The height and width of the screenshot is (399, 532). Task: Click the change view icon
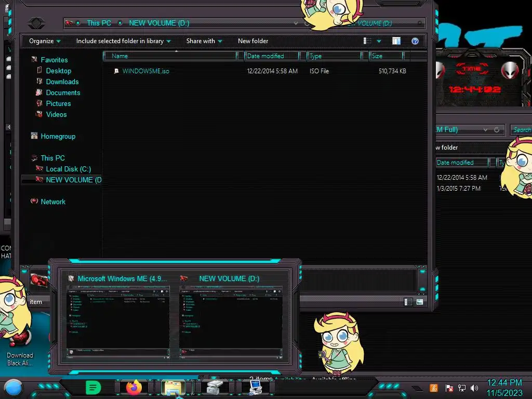point(367,41)
